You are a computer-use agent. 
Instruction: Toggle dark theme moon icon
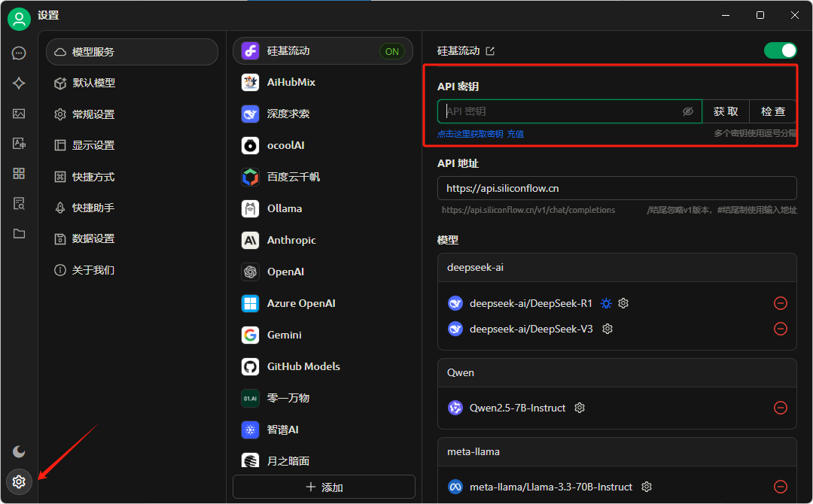click(x=19, y=451)
